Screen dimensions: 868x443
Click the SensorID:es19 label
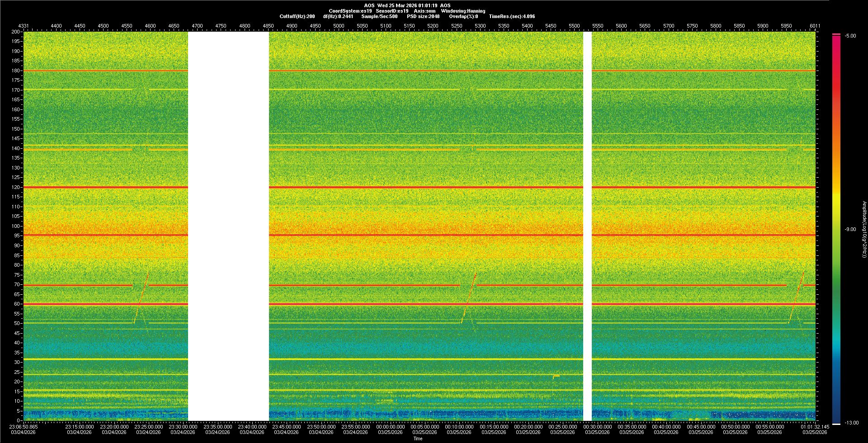[x=392, y=11]
